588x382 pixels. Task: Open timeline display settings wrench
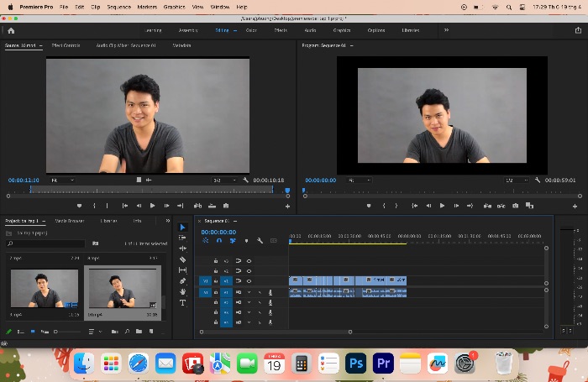coord(260,241)
